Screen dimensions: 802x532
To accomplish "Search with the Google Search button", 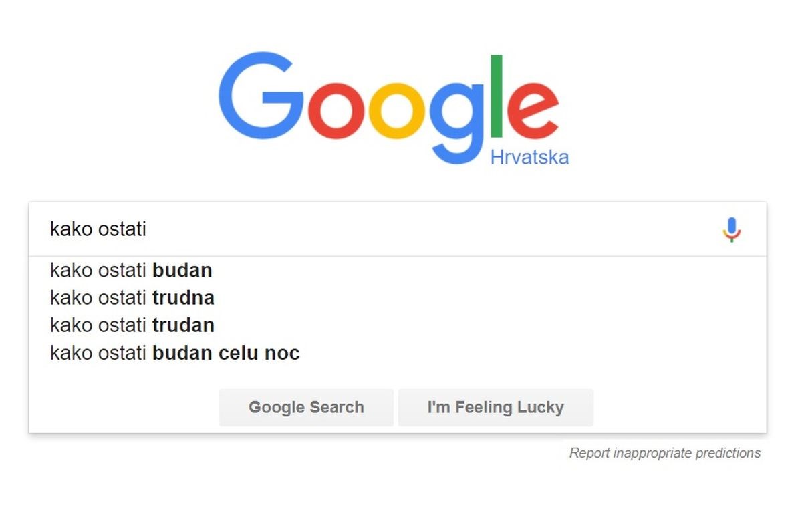I will click(x=306, y=407).
